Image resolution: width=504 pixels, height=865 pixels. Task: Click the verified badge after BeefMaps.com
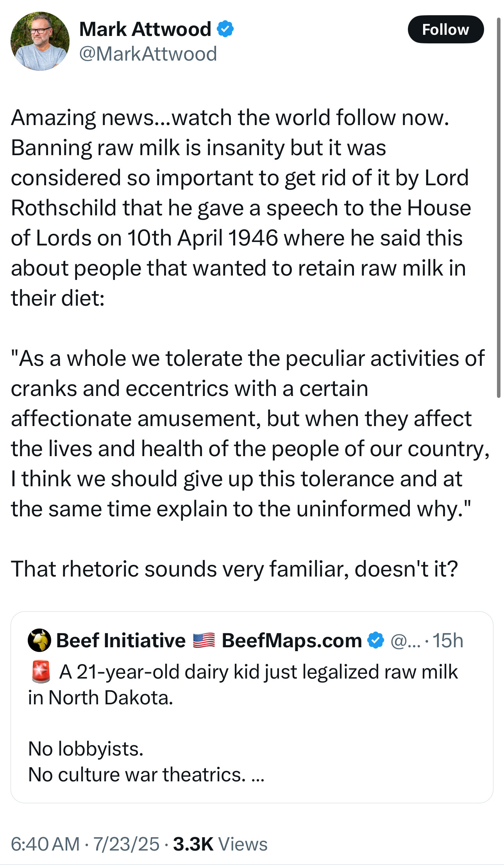click(x=376, y=640)
